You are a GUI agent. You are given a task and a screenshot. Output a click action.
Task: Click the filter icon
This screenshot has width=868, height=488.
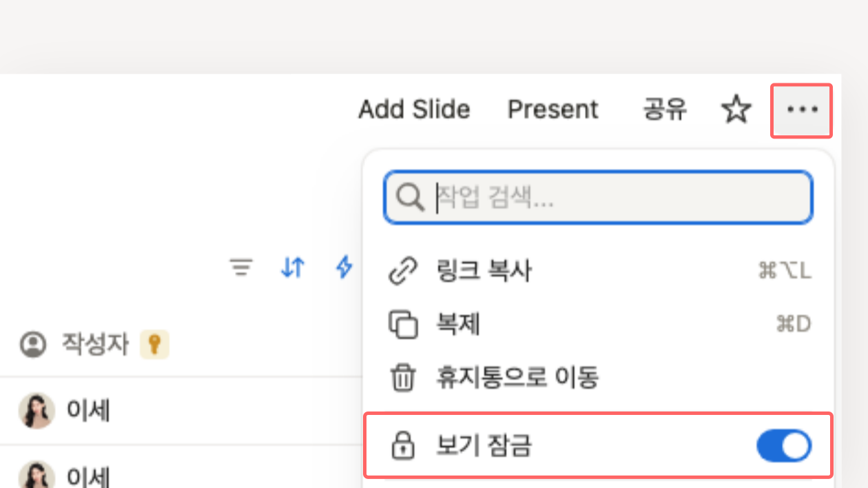241,267
